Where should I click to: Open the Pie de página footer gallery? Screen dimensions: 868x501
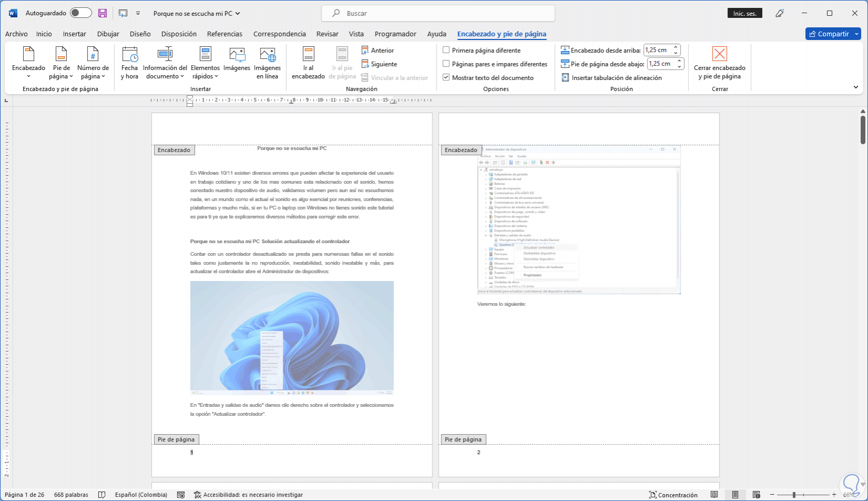click(x=62, y=63)
